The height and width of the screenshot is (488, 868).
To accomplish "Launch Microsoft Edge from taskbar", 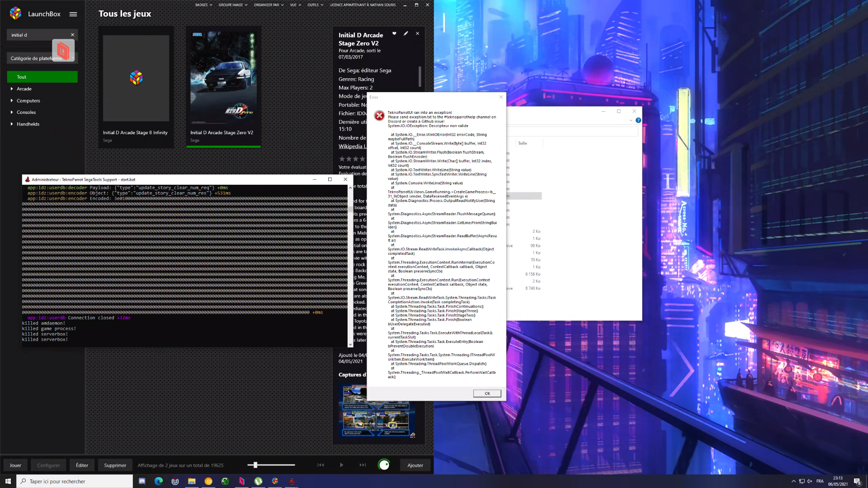I will tap(159, 481).
